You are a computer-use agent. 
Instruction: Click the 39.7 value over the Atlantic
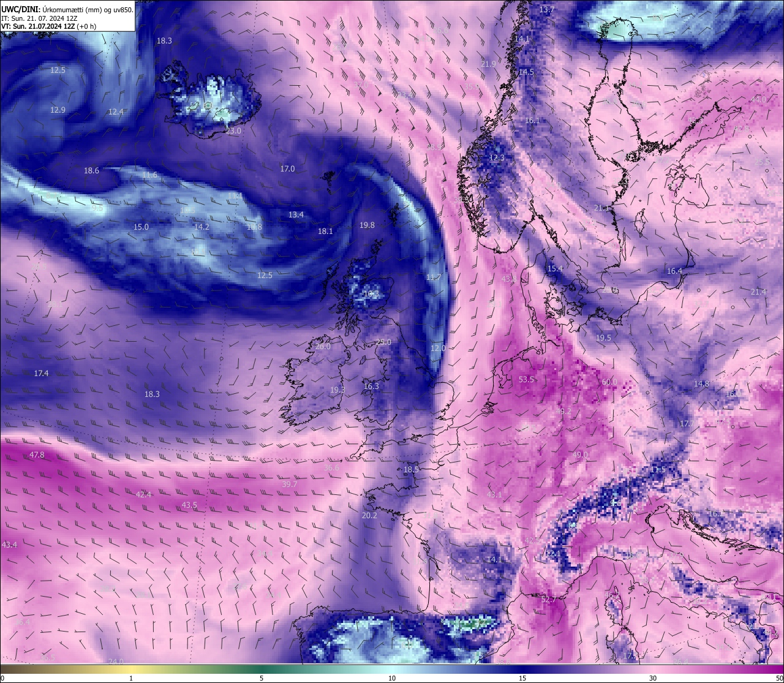click(289, 485)
